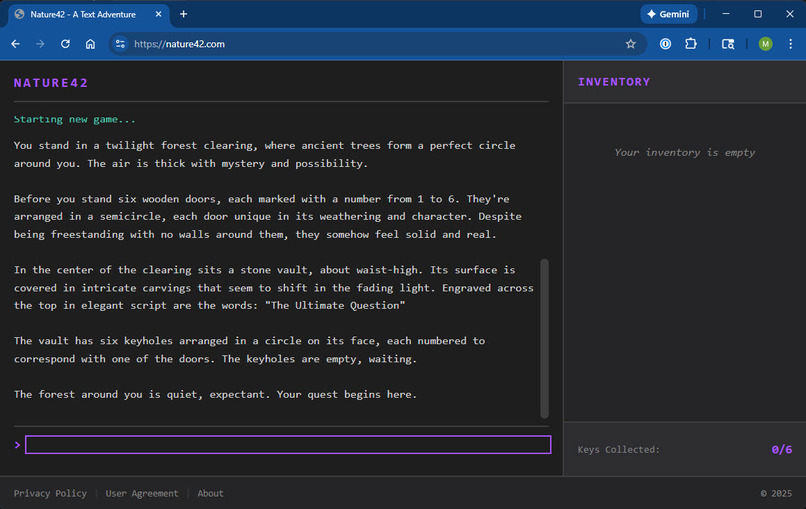
Task: Open the tab search side panel icon
Action: click(x=728, y=44)
